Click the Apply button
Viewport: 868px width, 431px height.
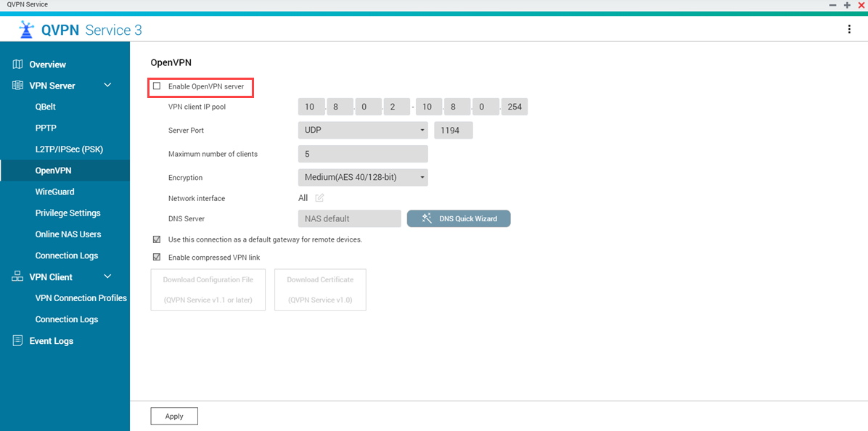point(174,416)
